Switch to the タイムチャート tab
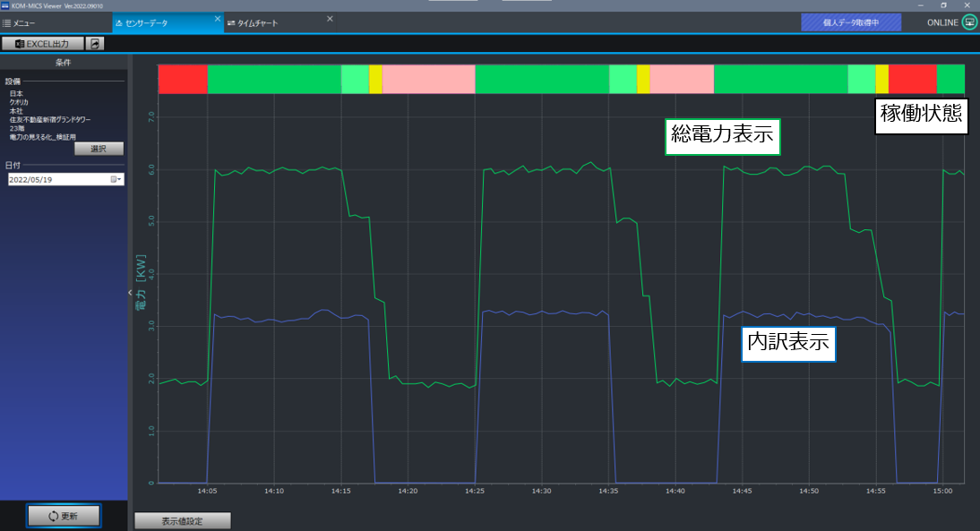 (x=254, y=23)
